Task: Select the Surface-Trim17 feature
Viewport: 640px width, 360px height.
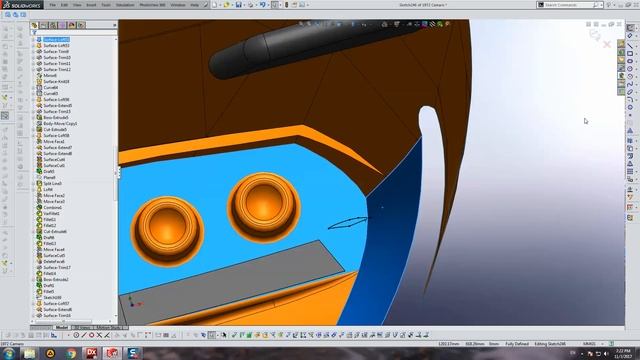Action: coord(57,267)
